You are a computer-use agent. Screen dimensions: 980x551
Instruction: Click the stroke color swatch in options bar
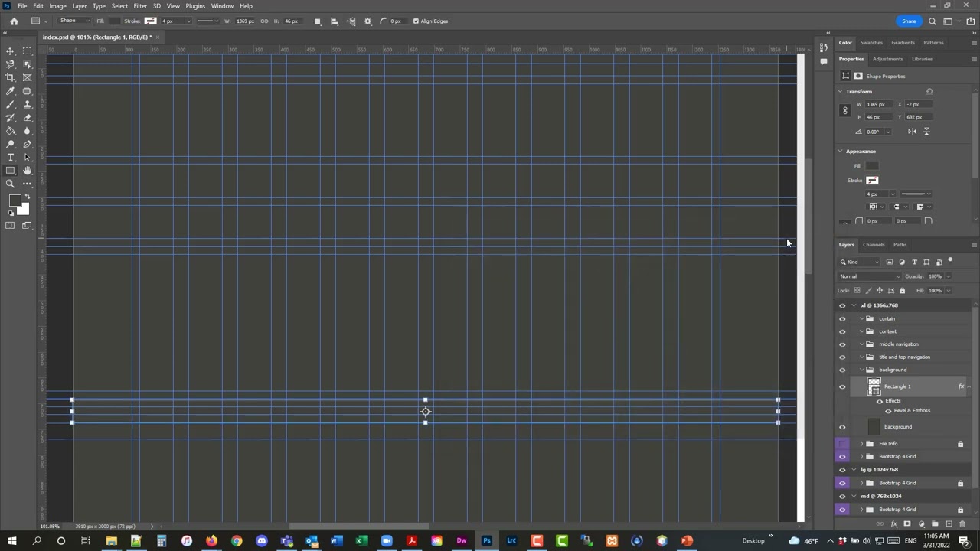pos(150,21)
